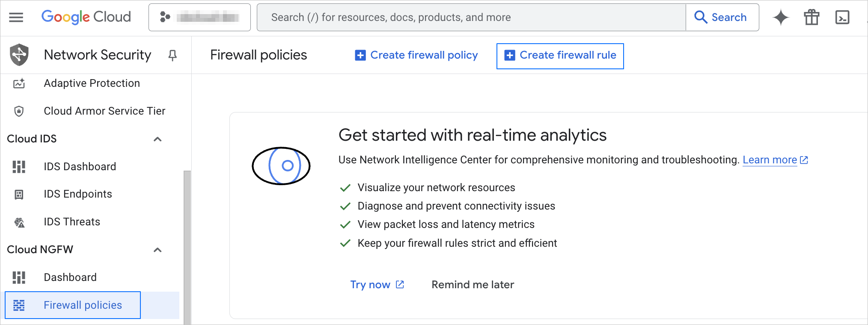Click the Gemini AI sparkle icon
The image size is (868, 325).
(781, 18)
